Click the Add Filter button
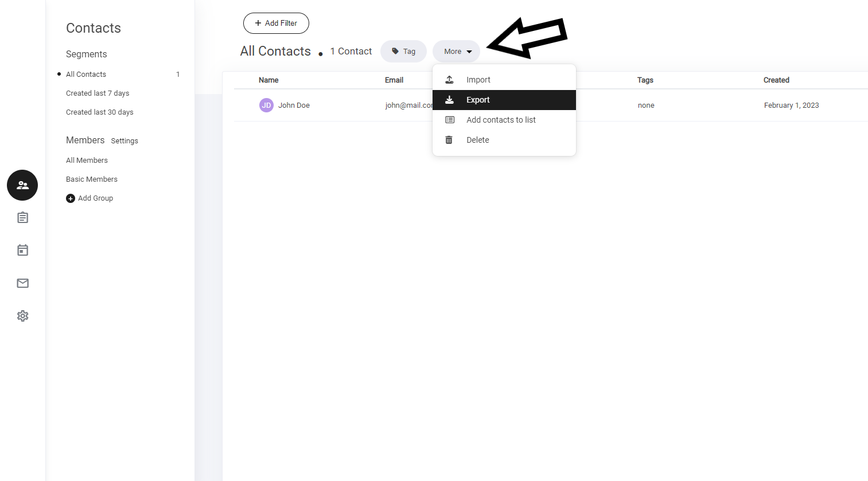This screenshot has height=481, width=868. tap(276, 24)
